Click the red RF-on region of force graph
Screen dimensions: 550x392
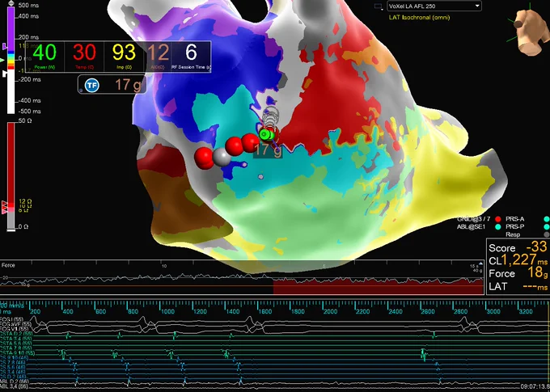click(379, 286)
